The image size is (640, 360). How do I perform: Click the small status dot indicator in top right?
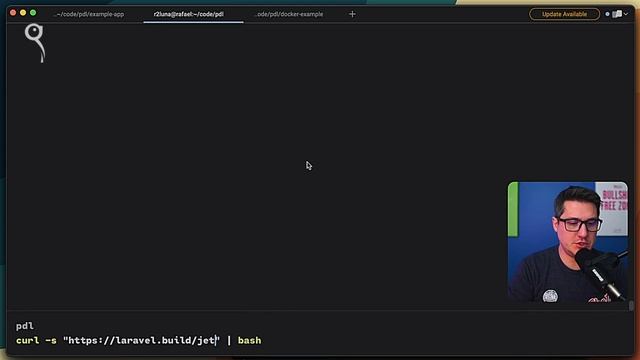click(x=607, y=14)
